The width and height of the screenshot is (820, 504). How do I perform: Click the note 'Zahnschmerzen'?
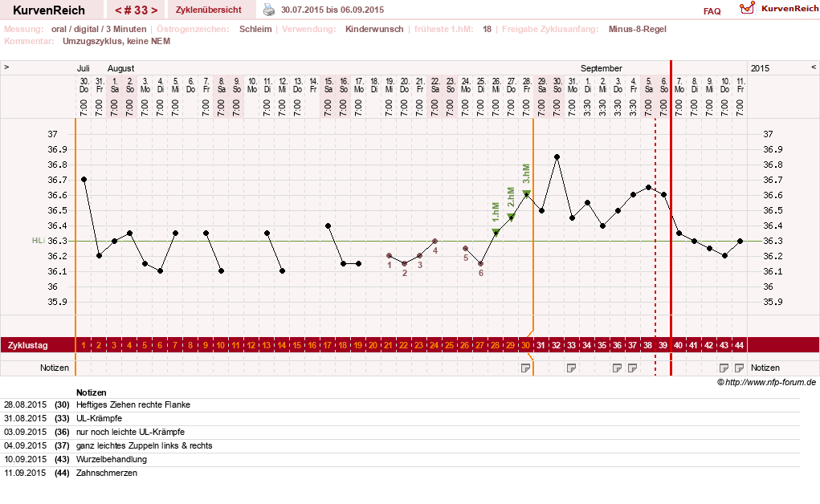click(x=107, y=473)
